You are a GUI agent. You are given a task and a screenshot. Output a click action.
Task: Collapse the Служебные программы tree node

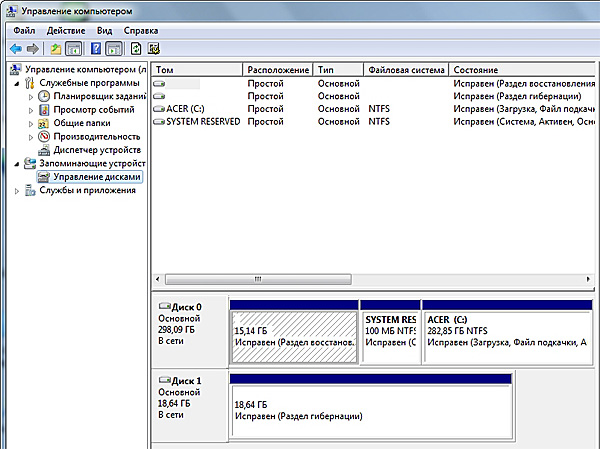pos(17,84)
